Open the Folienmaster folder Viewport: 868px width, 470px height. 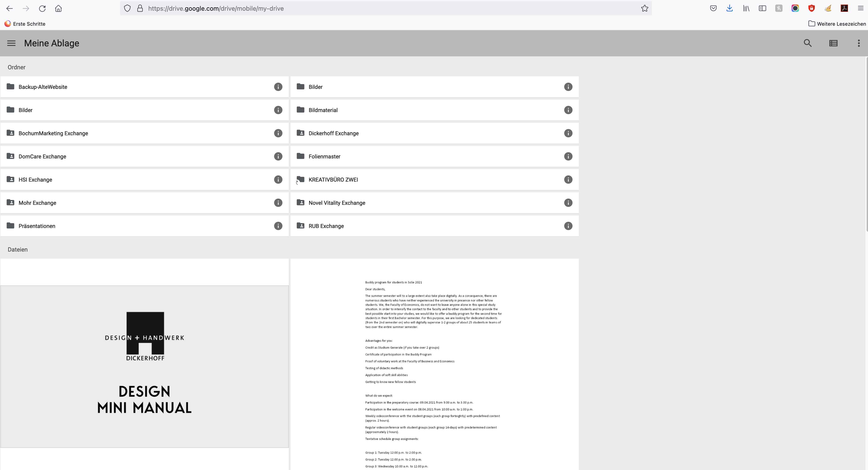[x=324, y=156]
